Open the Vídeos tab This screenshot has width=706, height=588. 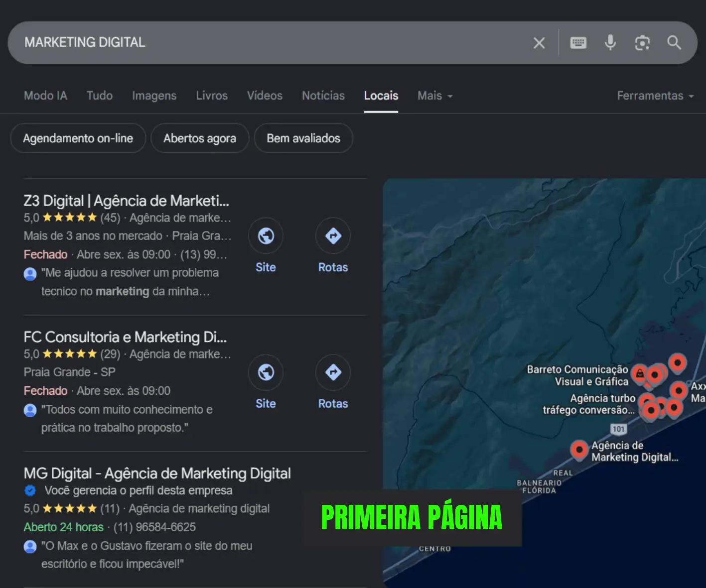click(x=265, y=96)
